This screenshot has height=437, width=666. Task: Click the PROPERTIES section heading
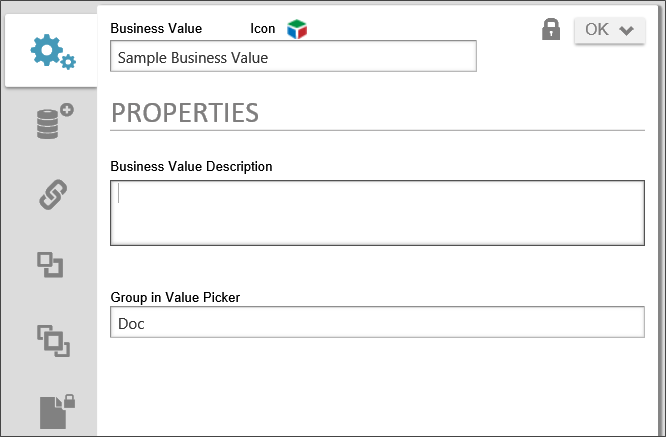[185, 113]
